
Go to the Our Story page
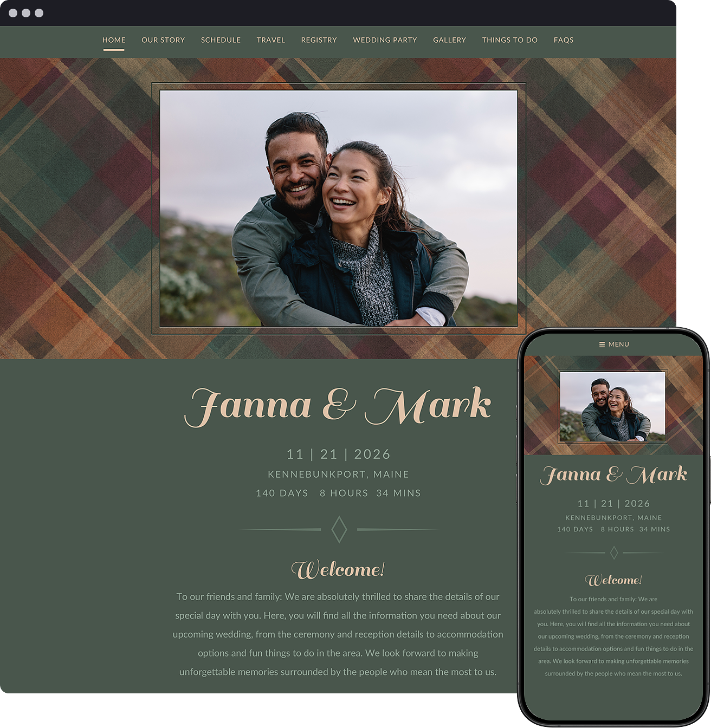[163, 40]
